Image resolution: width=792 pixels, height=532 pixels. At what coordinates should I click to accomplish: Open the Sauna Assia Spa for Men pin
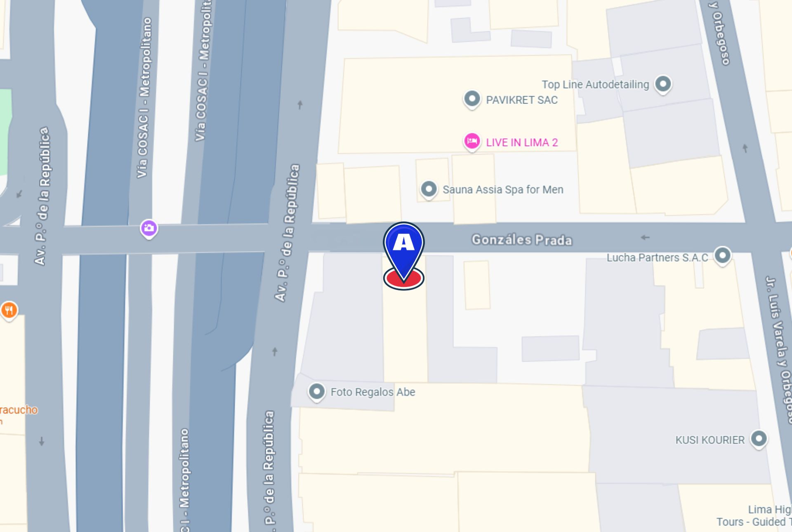click(429, 190)
